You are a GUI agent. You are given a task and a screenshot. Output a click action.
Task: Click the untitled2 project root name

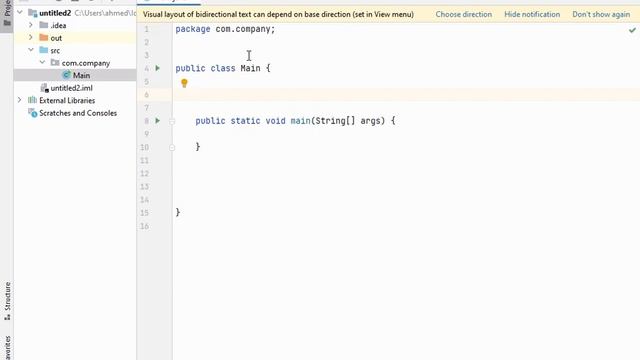(55, 13)
